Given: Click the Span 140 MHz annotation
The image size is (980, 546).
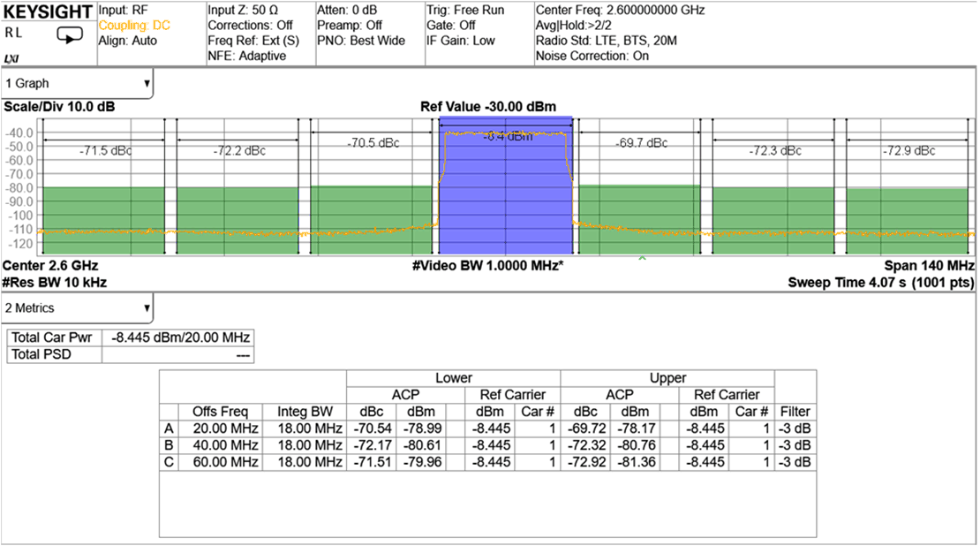Looking at the screenshot, I should click(x=929, y=265).
